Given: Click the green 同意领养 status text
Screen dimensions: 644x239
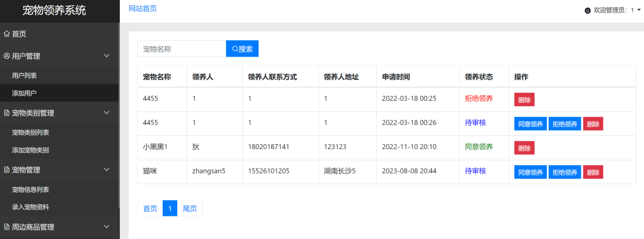Looking at the screenshot, I should [x=478, y=147].
